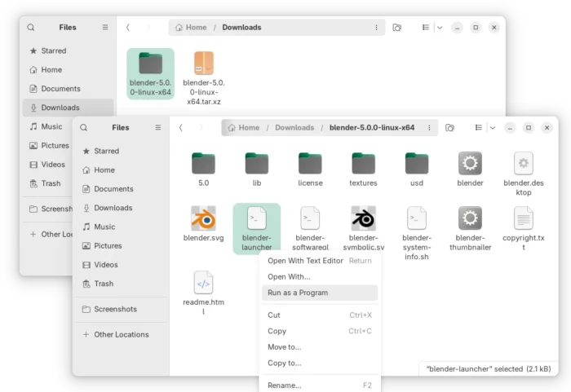
Task: Select the blender-thumbnailer executable icon
Action: pyautogui.click(x=470, y=218)
